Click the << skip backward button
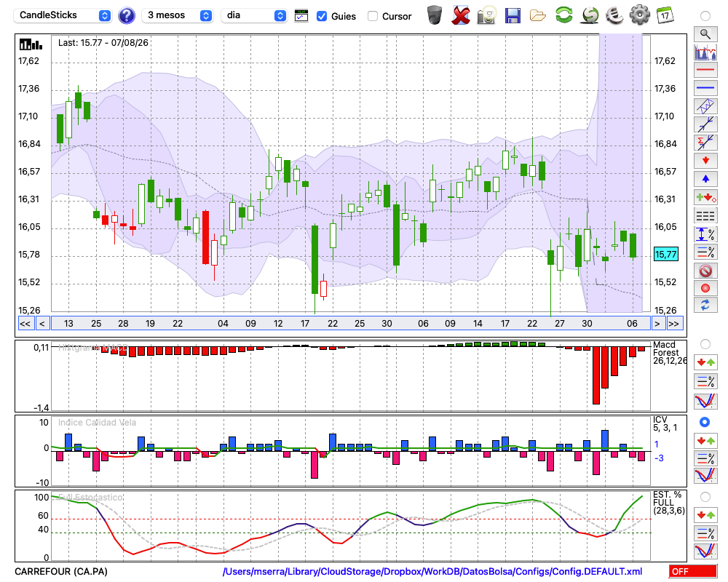 (x=25, y=324)
